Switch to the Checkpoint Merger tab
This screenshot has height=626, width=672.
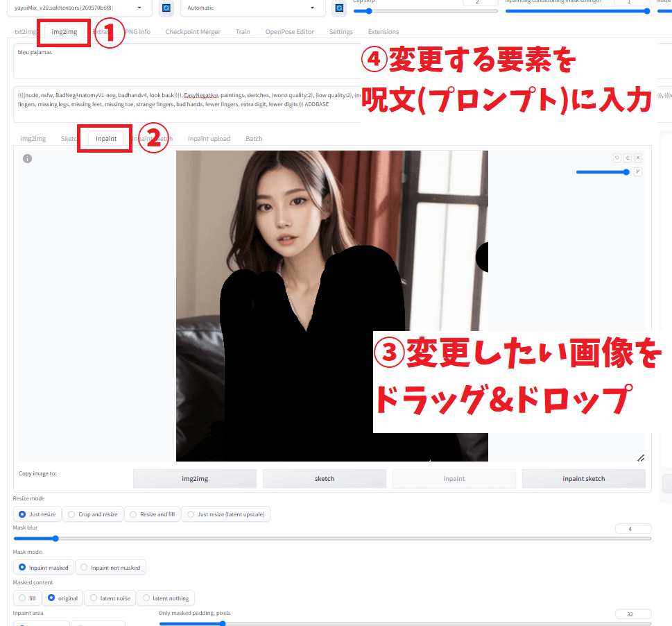click(193, 32)
